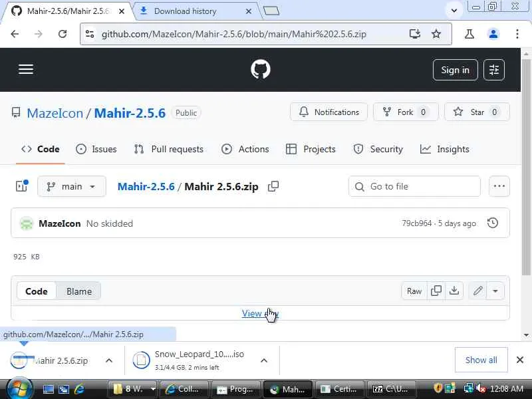This screenshot has width=532, height=399.
Task: Click the Sign in button
Action: point(455,70)
